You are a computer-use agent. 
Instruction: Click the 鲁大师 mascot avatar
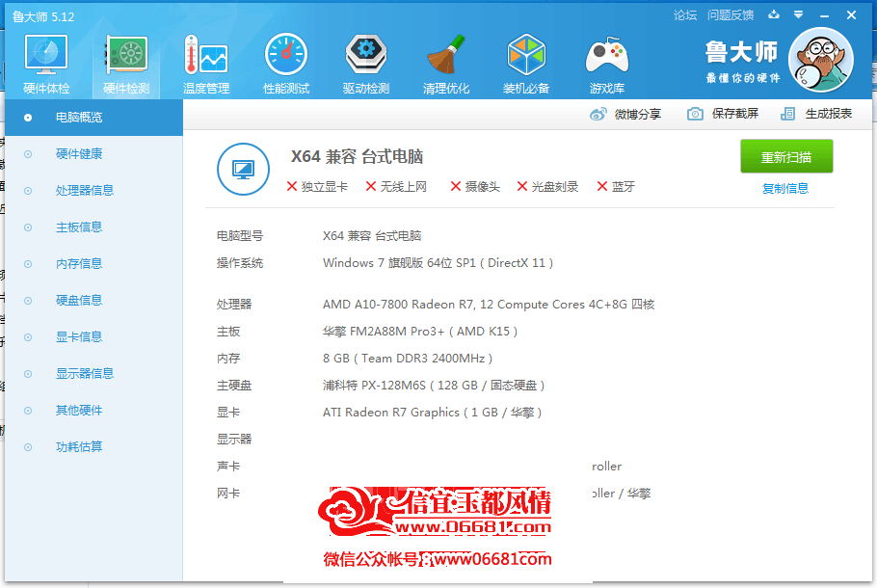tap(820, 60)
